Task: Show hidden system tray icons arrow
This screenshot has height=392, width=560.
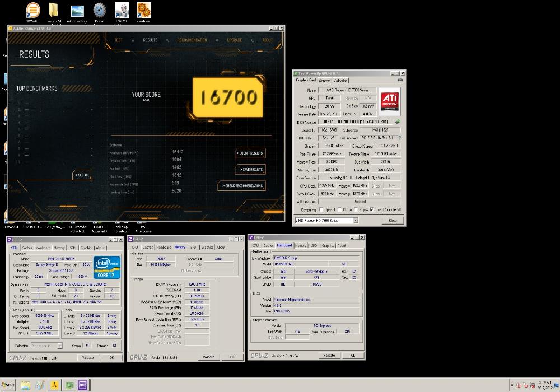Action: (x=512, y=385)
